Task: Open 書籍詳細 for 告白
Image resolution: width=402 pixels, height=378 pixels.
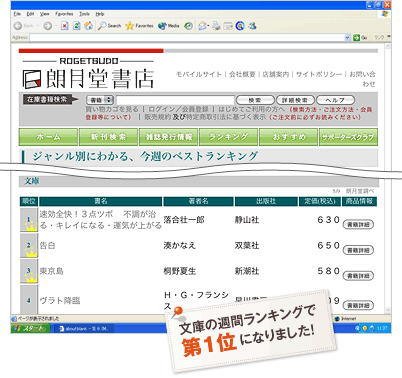Action: pos(358,250)
